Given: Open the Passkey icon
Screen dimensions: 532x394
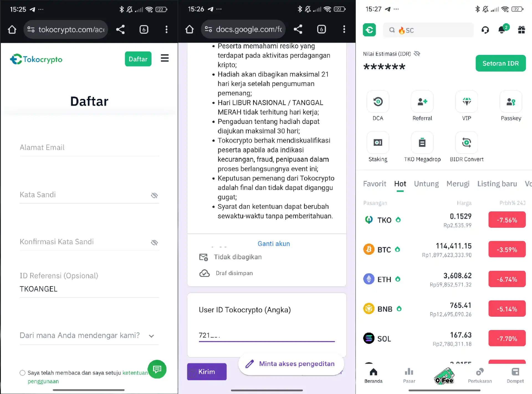Looking at the screenshot, I should click(x=511, y=102).
